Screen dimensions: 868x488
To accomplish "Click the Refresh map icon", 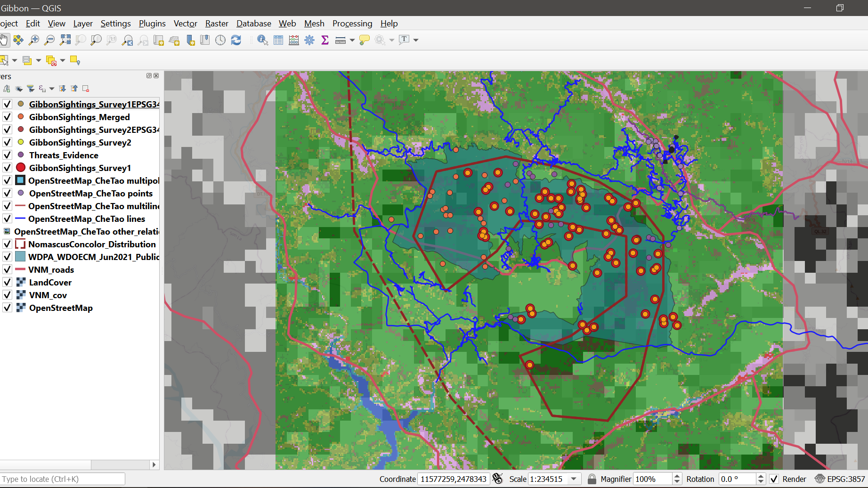I will point(236,41).
